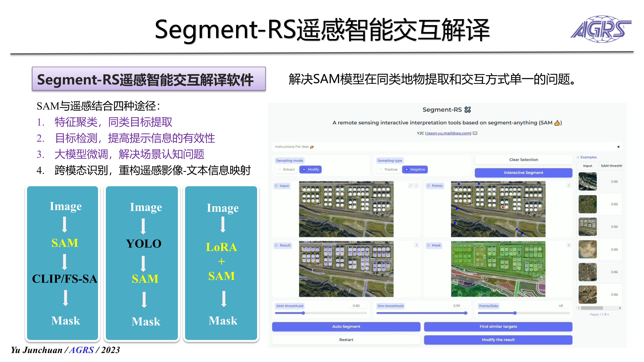Click the satellite icon beside Segment-RS title
Image resolution: width=644 pixels, height=362 pixels.
coord(468,110)
